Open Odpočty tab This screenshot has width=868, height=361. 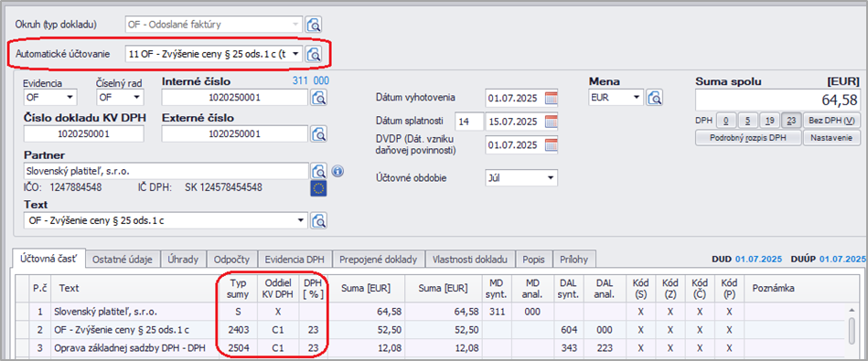tap(231, 259)
